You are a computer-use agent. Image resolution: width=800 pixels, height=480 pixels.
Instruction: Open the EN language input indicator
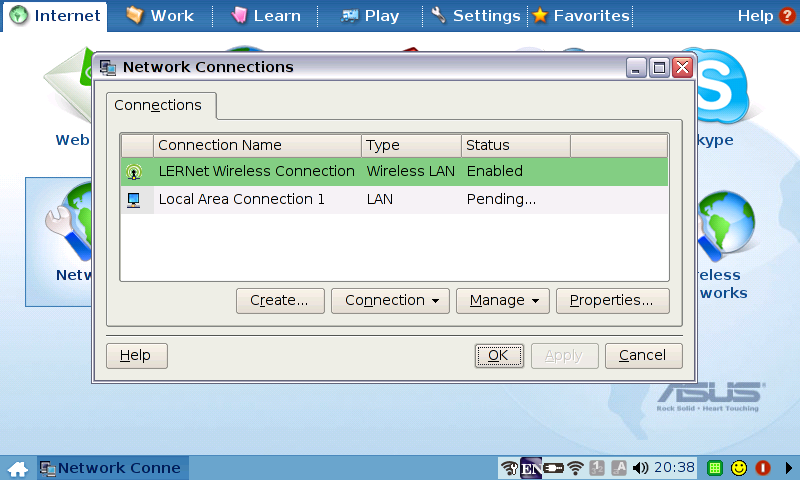click(531, 468)
